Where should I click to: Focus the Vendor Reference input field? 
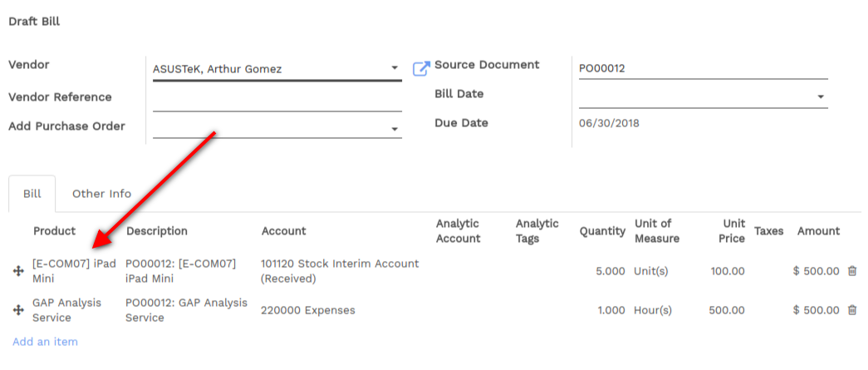(277, 100)
